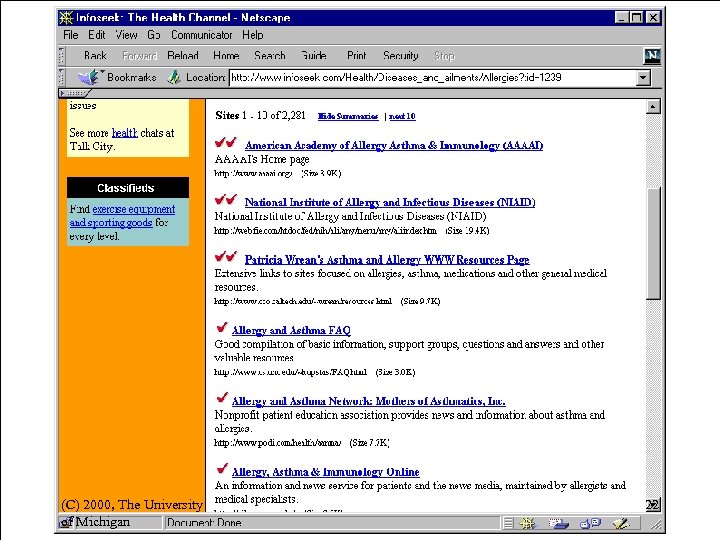
Task: Click double checkmark beside Patricia Wrean result
Action: [x=225, y=256]
